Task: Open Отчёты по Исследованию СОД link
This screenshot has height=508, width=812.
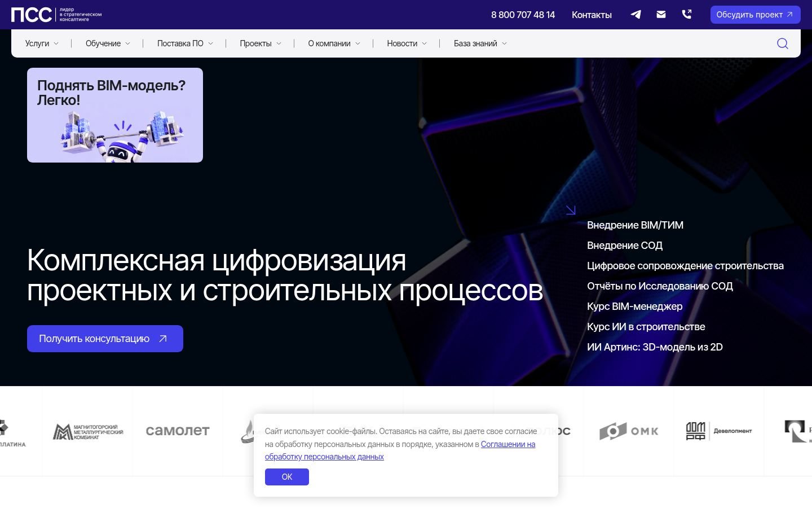Action: 660,286
